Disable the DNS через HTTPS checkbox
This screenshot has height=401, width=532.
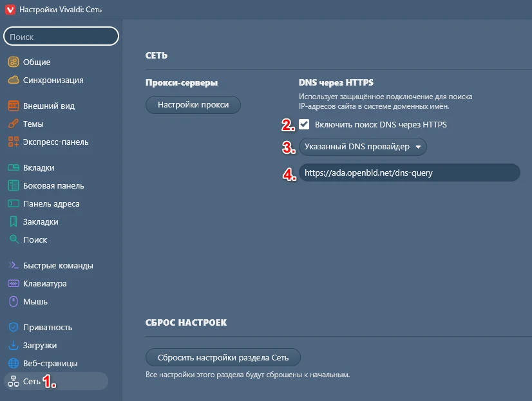(x=304, y=124)
